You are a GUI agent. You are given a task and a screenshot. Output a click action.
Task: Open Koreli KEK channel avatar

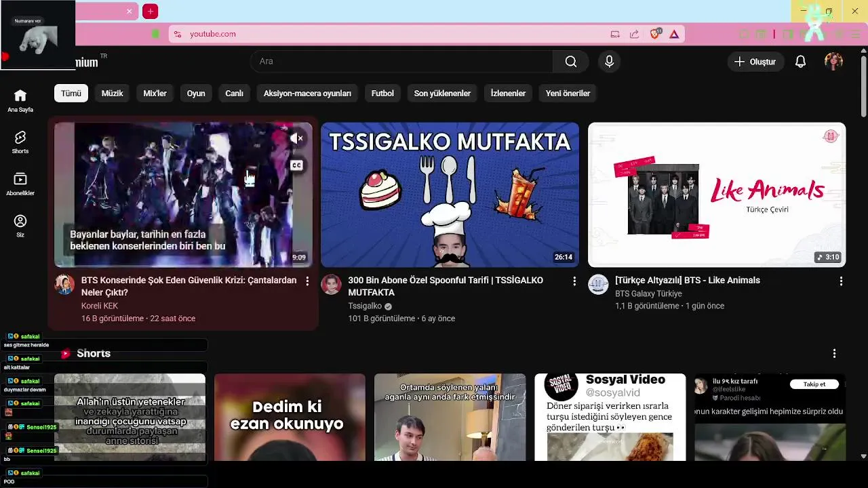tap(64, 285)
